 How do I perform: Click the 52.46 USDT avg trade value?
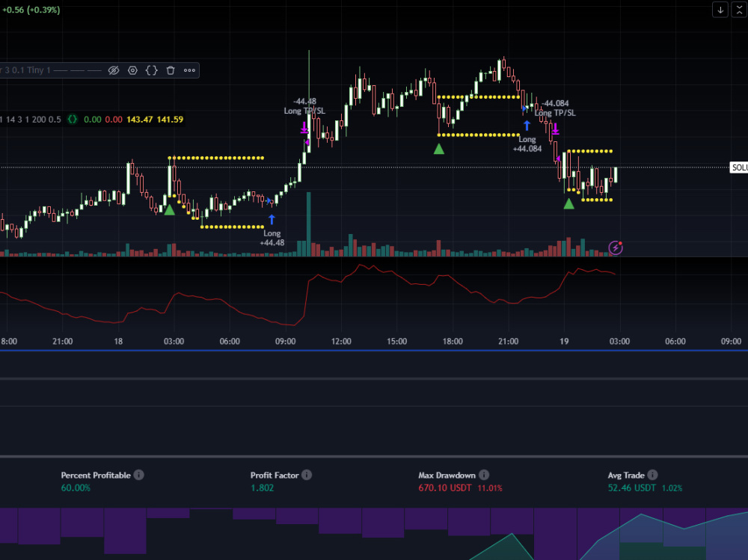[x=632, y=488]
